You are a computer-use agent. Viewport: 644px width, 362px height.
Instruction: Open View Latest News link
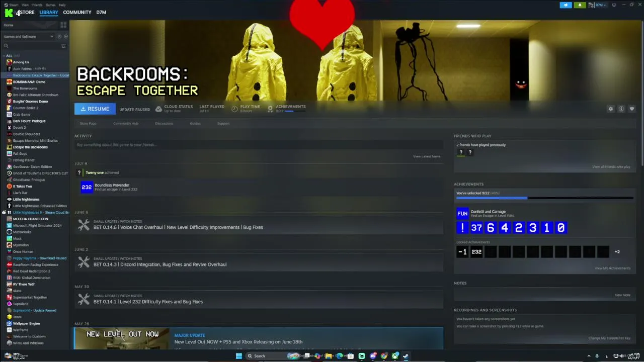427,156
